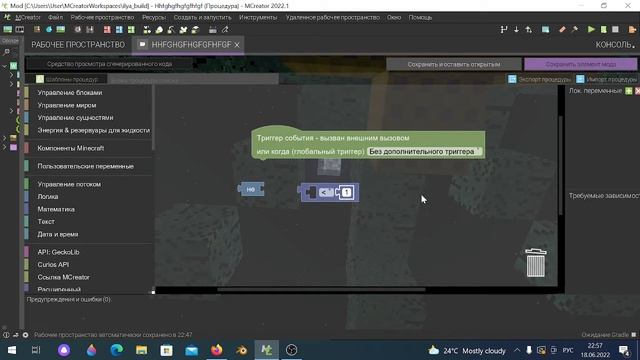The width and height of the screenshot is (640, 360).
Task: Switch to РАБОЧЕЕ ПРОСТРАНСТВО tab
Action: pyautogui.click(x=78, y=44)
